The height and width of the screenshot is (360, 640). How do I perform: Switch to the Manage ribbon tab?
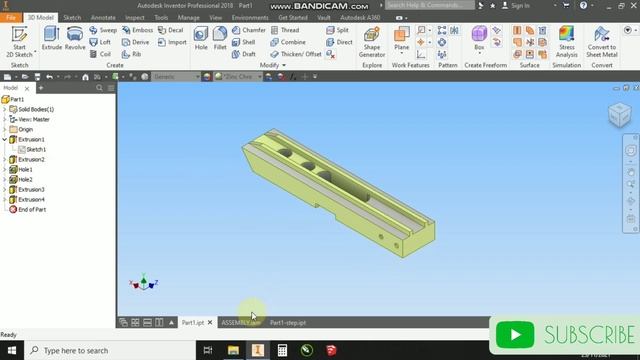[189, 18]
